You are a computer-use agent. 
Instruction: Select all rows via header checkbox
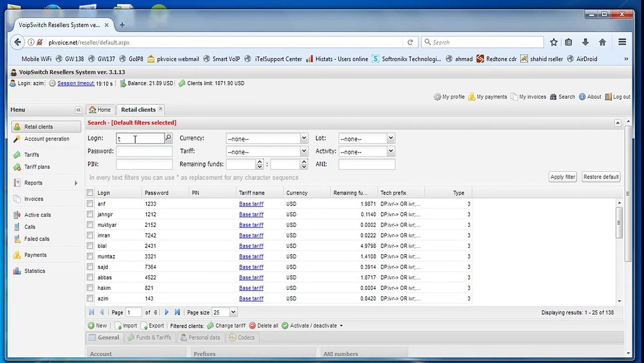(90, 193)
